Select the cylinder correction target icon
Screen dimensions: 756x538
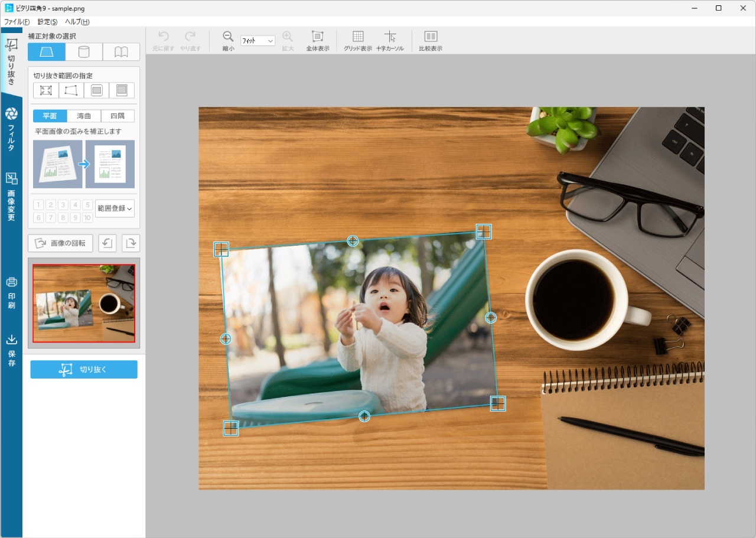click(x=84, y=52)
